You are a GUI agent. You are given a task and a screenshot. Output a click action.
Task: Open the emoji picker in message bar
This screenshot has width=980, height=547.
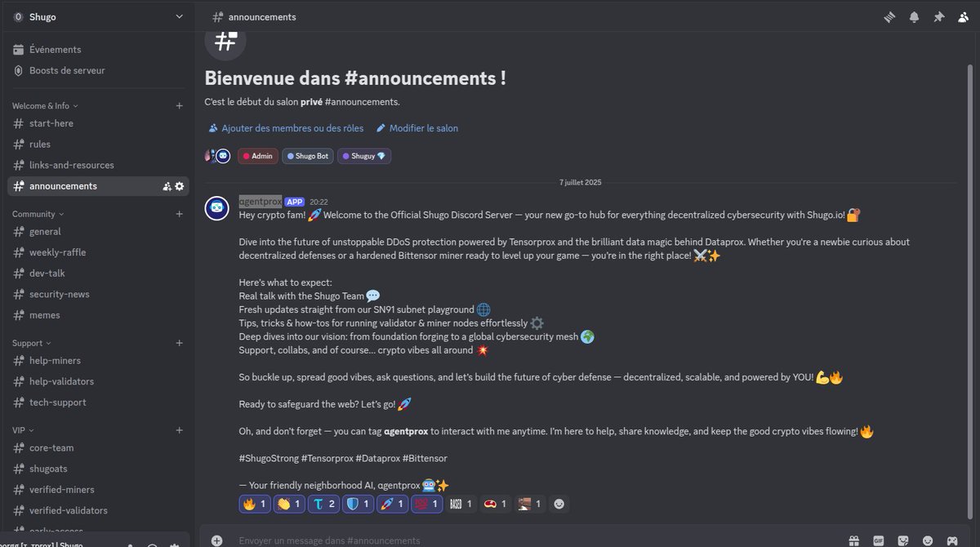[928, 540]
